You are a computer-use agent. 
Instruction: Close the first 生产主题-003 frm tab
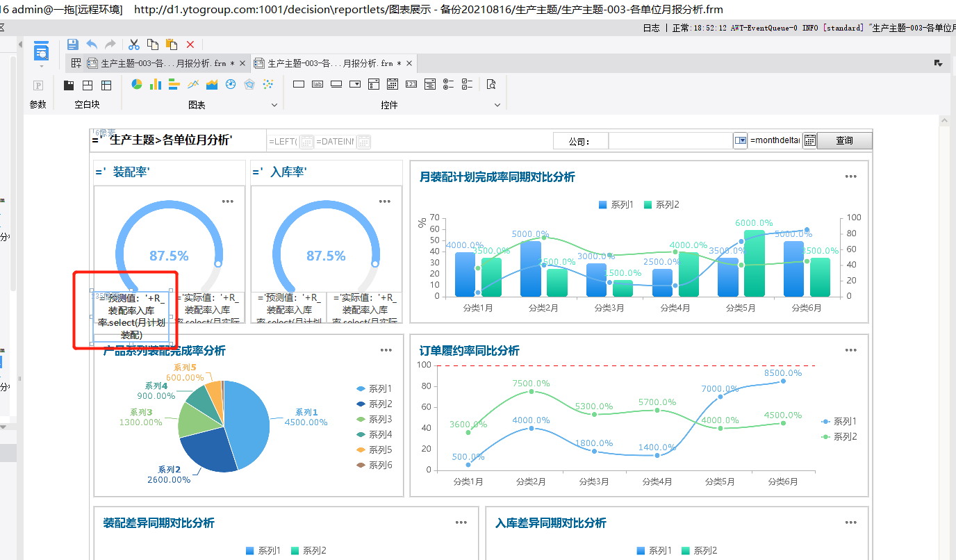tap(242, 63)
